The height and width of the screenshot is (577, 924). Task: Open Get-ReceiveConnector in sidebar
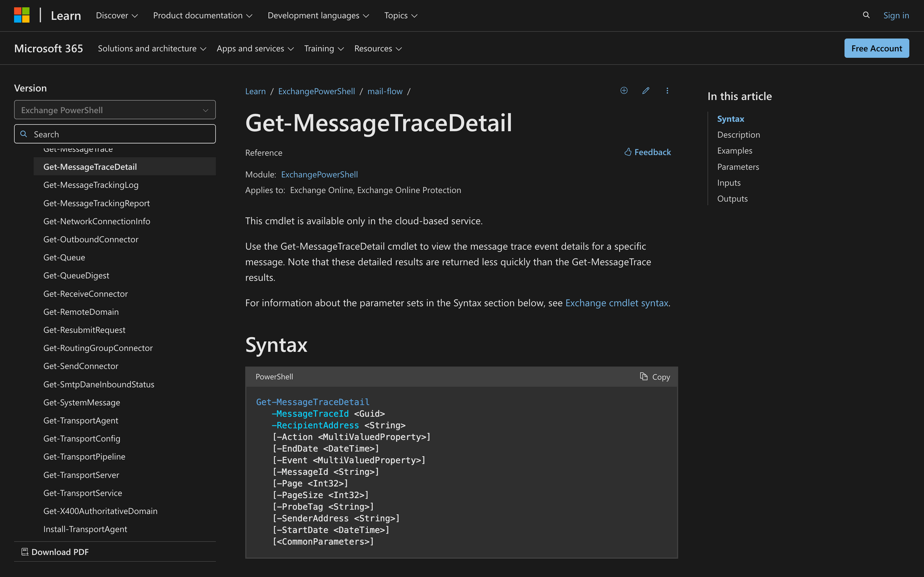(85, 294)
